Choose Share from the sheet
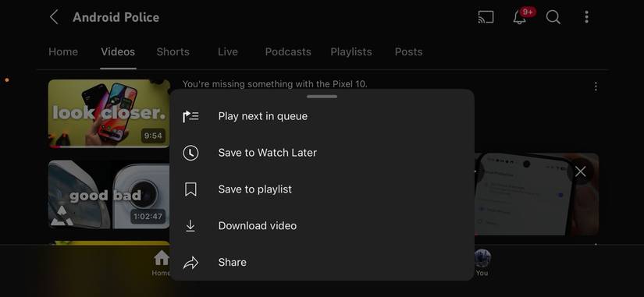 click(322, 263)
